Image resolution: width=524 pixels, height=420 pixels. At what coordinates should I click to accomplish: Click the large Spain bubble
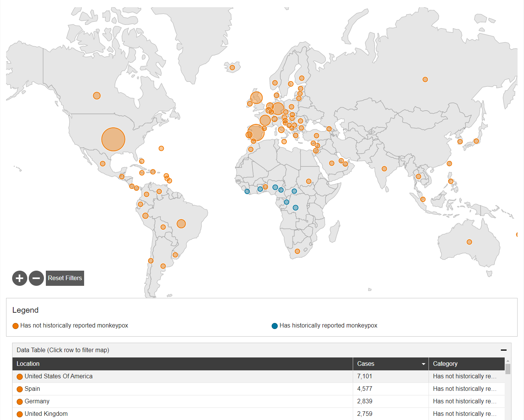point(256,133)
